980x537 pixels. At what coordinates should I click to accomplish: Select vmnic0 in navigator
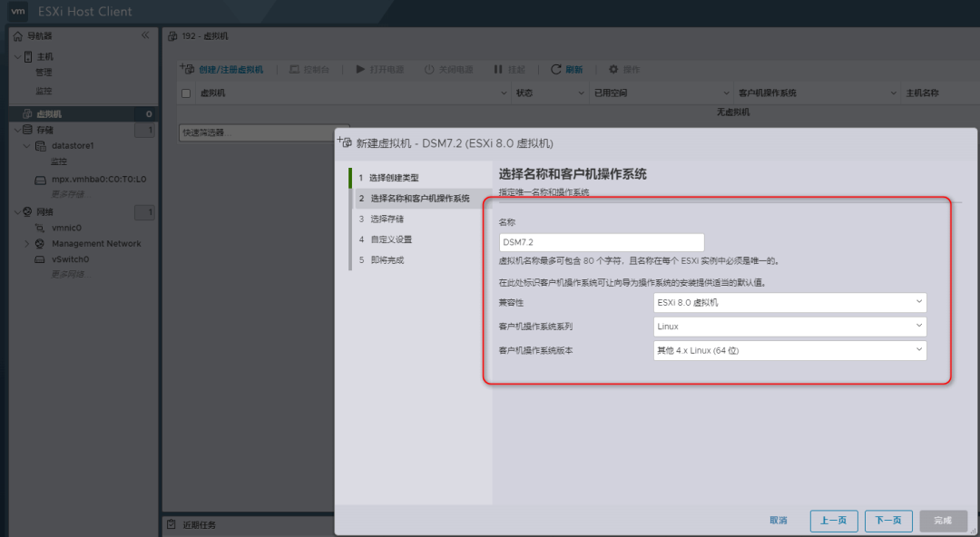point(66,229)
